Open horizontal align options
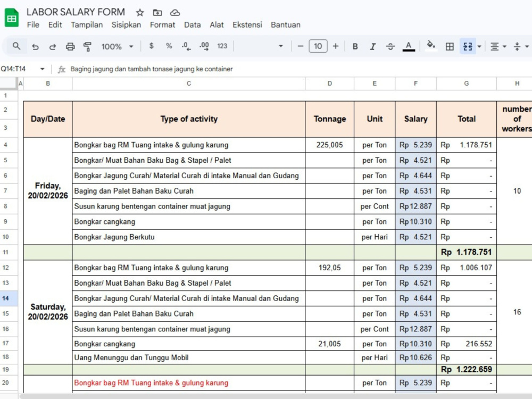 tap(498, 46)
